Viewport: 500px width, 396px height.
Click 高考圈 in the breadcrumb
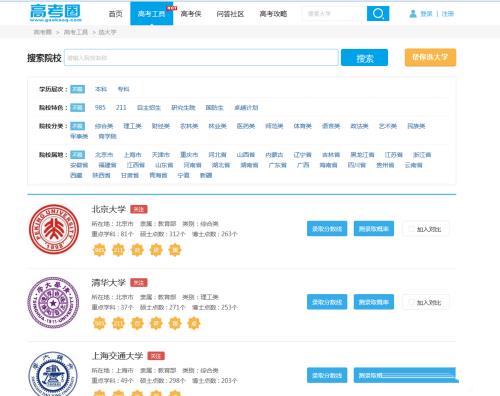tap(43, 32)
